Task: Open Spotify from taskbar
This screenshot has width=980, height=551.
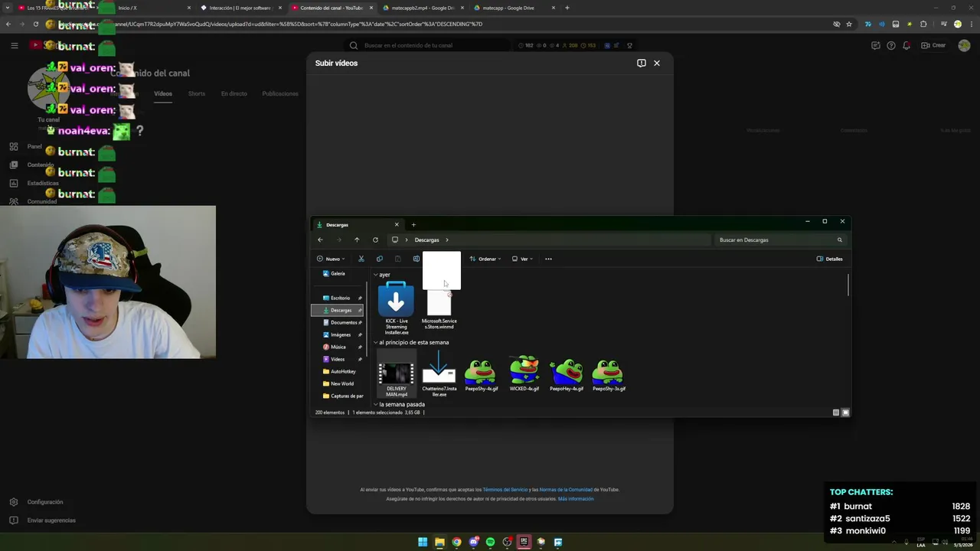Action: [490, 542]
